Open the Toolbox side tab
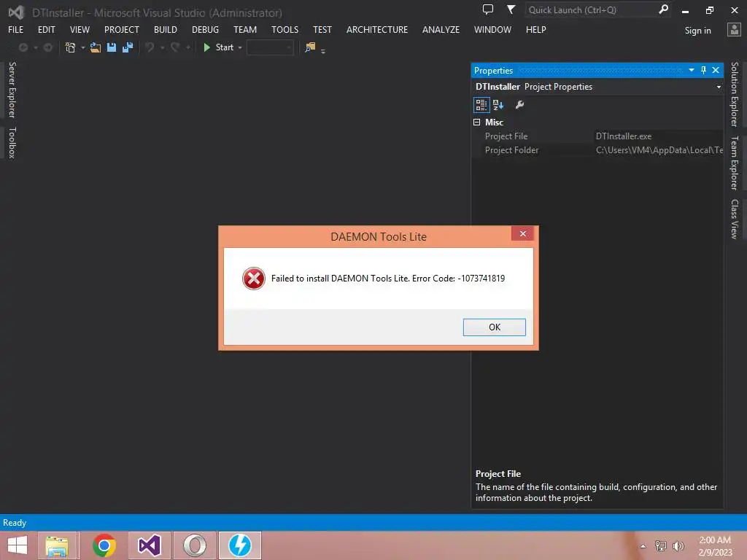747x560 pixels. point(12,142)
